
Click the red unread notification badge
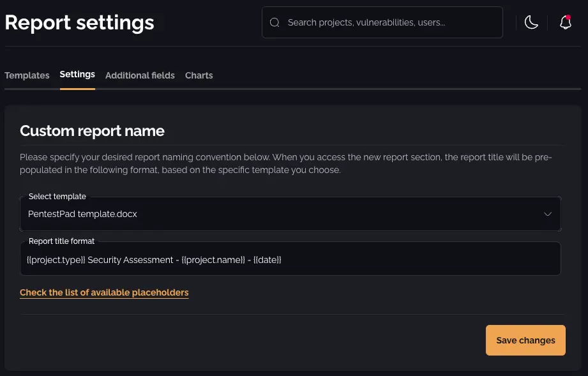[570, 17]
